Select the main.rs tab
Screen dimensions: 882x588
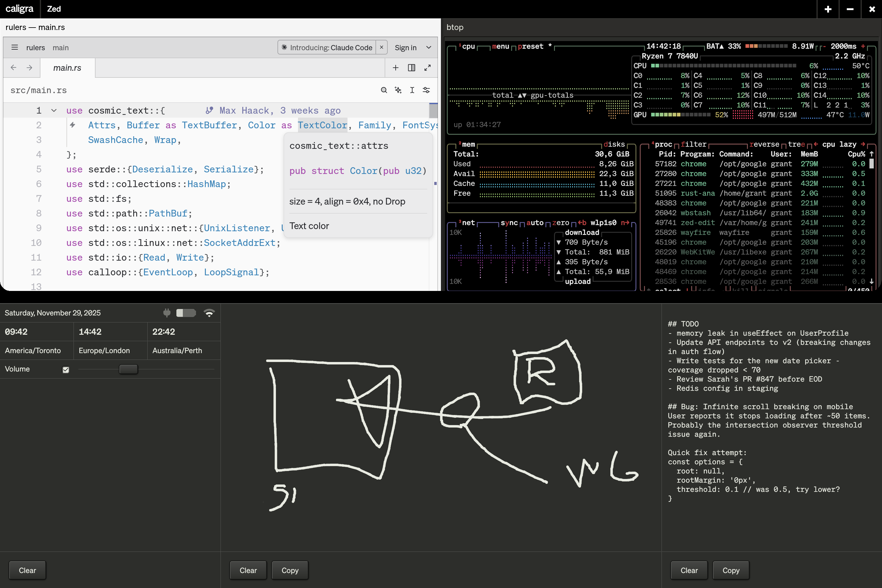coord(67,68)
